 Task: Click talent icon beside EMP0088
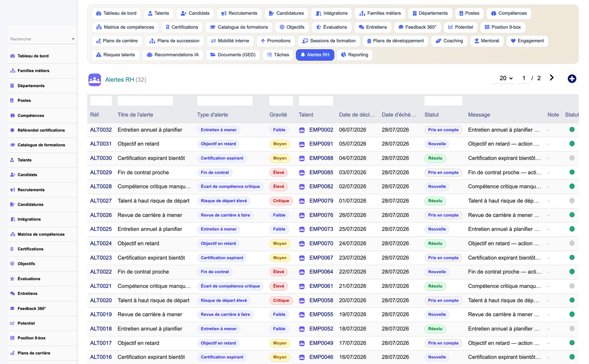[302, 158]
